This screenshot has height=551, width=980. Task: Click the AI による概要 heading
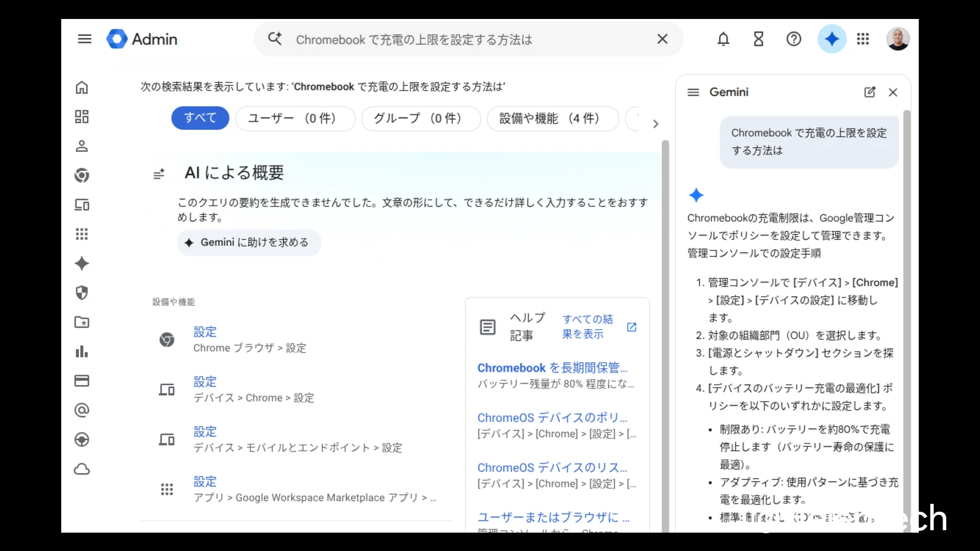(235, 173)
